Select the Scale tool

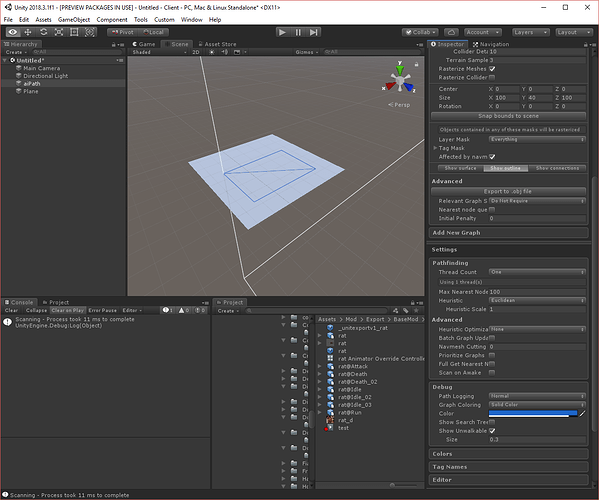pos(59,32)
